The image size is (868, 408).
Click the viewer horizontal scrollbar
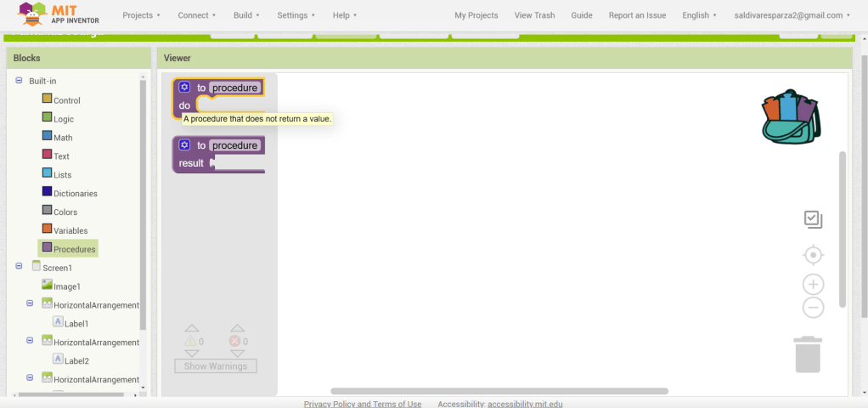point(499,391)
